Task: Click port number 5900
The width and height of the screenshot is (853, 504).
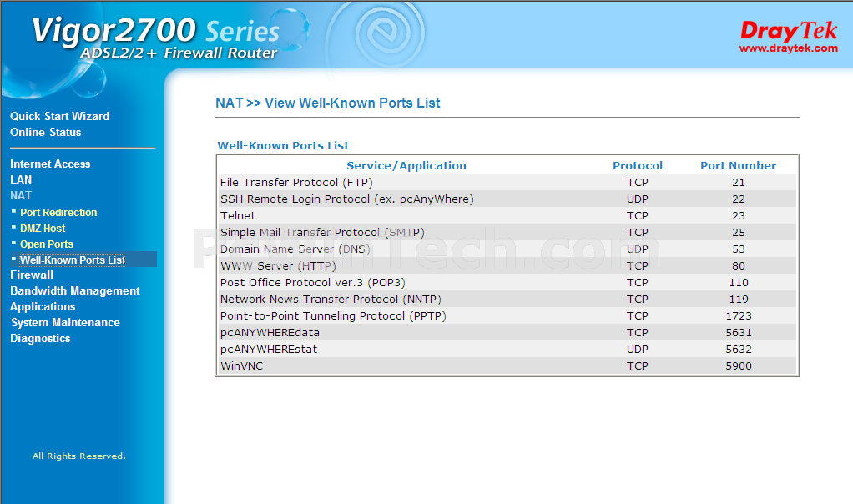Action: (x=738, y=366)
